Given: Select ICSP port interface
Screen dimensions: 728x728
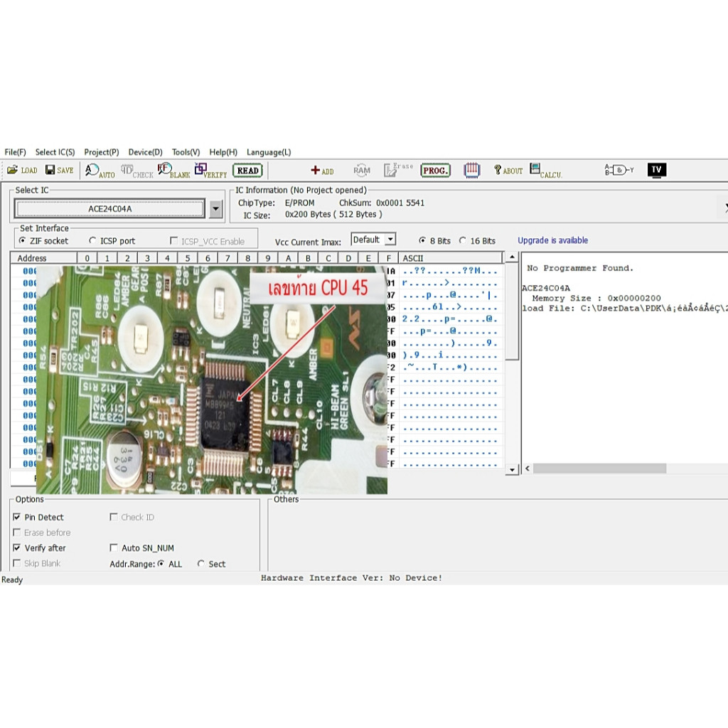Looking at the screenshot, I should [92, 240].
